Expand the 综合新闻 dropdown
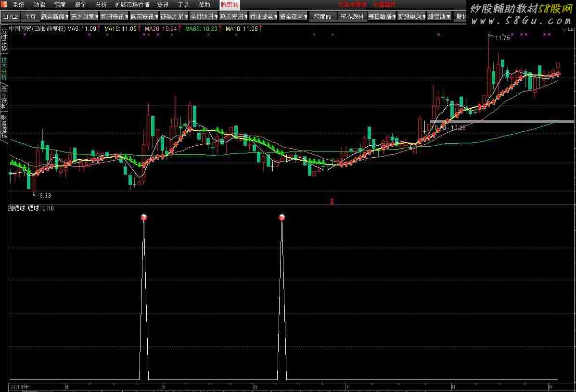This screenshot has height=392, width=576. click(x=54, y=16)
